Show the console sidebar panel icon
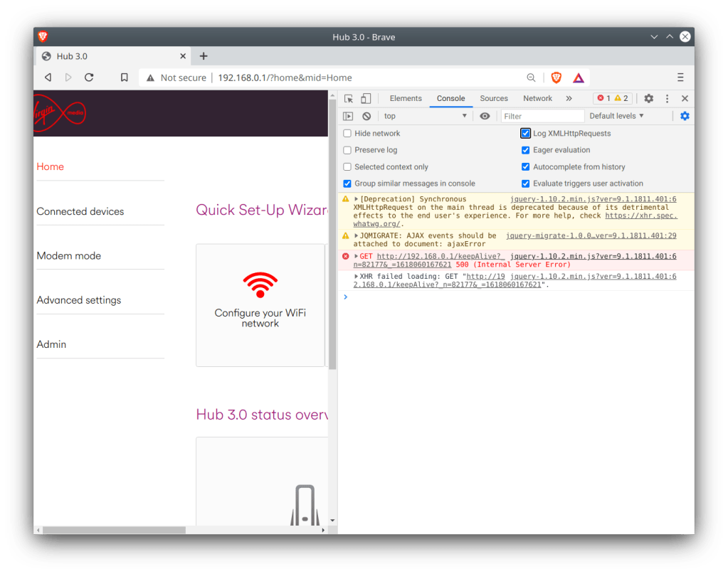 [x=348, y=116]
